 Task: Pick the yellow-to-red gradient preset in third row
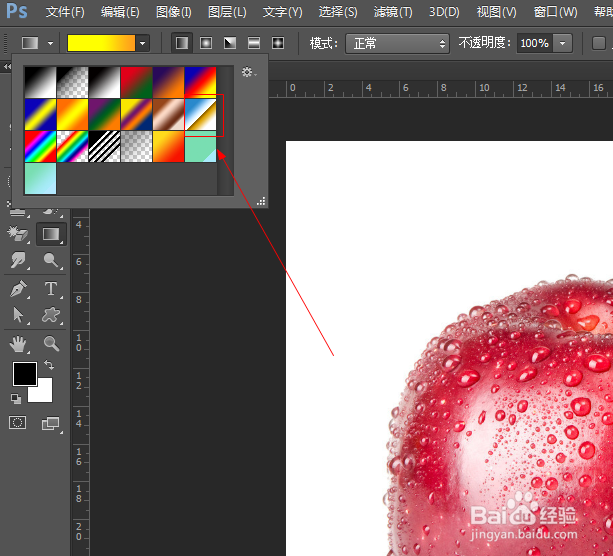(168, 146)
